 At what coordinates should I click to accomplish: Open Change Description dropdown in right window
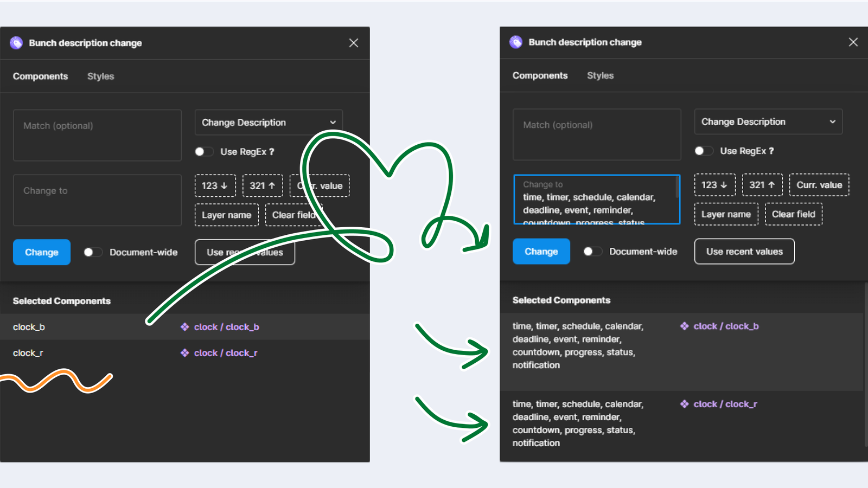768,121
